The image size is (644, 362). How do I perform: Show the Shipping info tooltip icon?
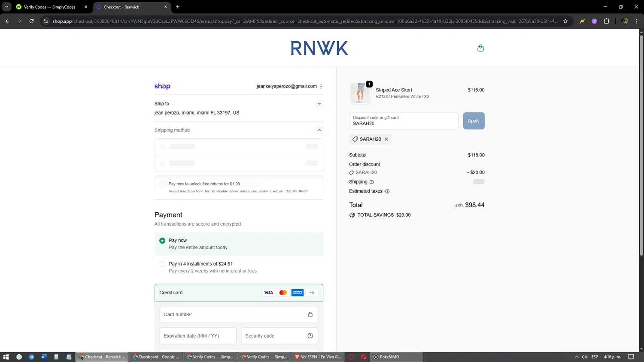point(372,182)
